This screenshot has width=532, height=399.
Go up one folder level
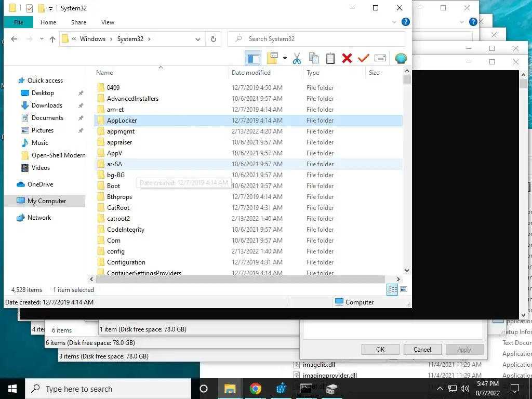52,39
